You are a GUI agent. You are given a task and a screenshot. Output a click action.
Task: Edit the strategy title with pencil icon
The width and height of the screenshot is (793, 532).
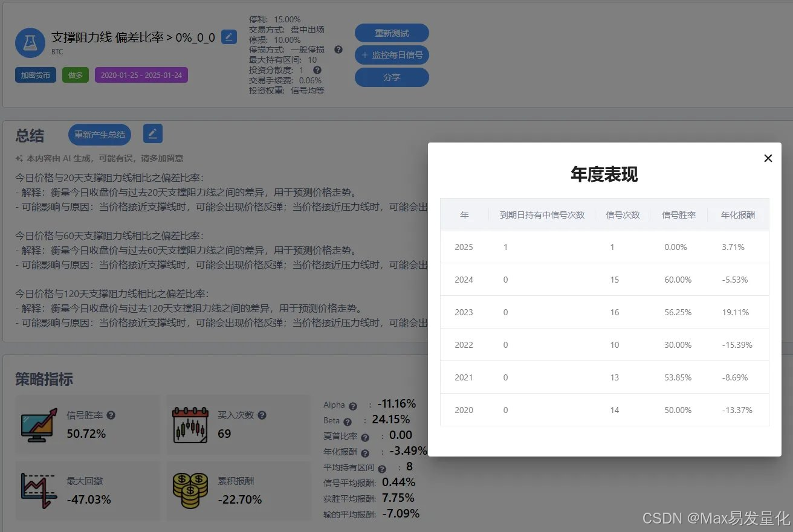point(229,37)
